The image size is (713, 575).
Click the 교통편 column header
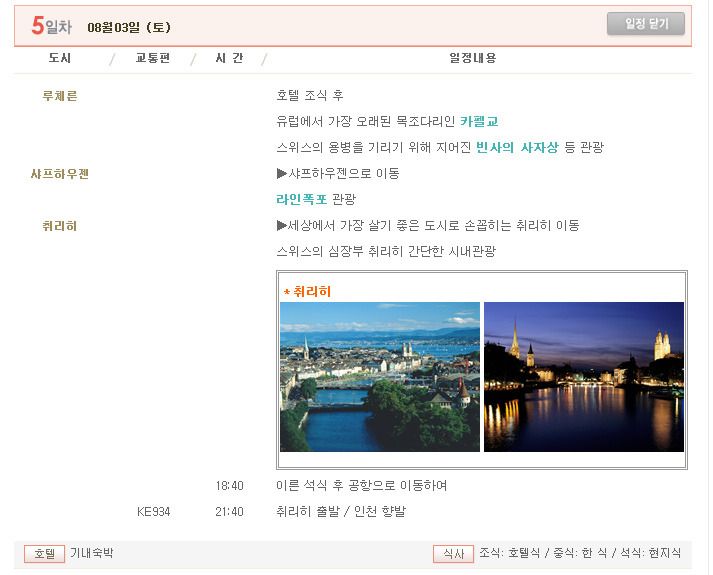[153, 58]
